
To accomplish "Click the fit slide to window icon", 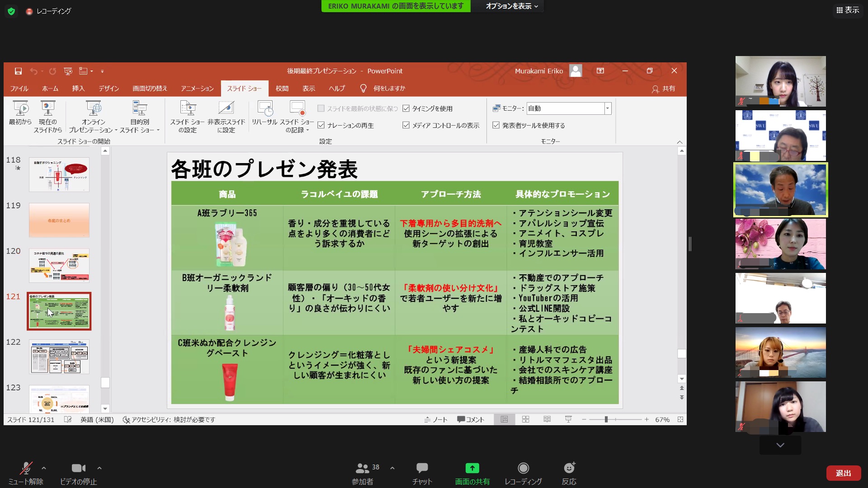I will click(x=680, y=419).
